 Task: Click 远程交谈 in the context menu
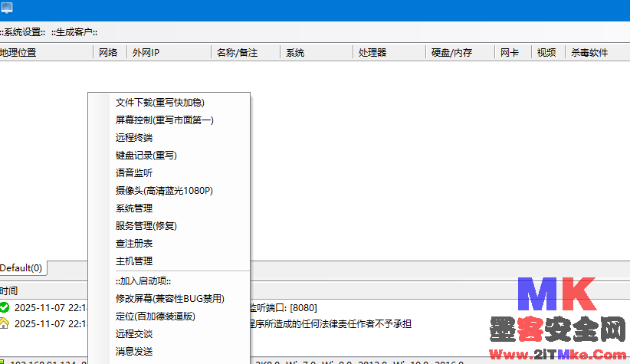[133, 334]
